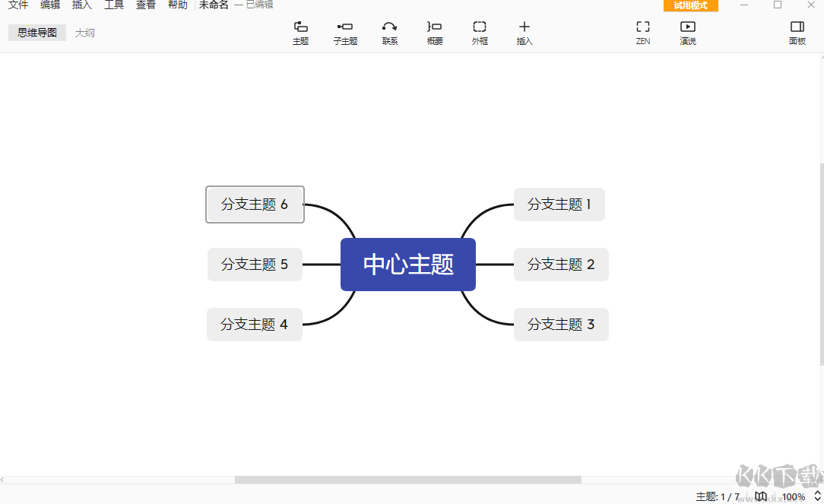Open the 查看 menu
Image resolution: width=824 pixels, height=504 pixels.
click(x=145, y=5)
